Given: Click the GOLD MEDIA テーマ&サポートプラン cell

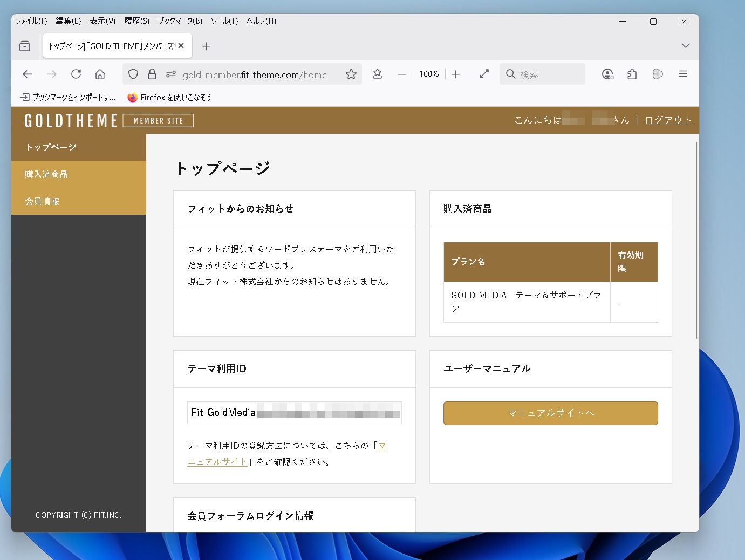Looking at the screenshot, I should tap(527, 302).
